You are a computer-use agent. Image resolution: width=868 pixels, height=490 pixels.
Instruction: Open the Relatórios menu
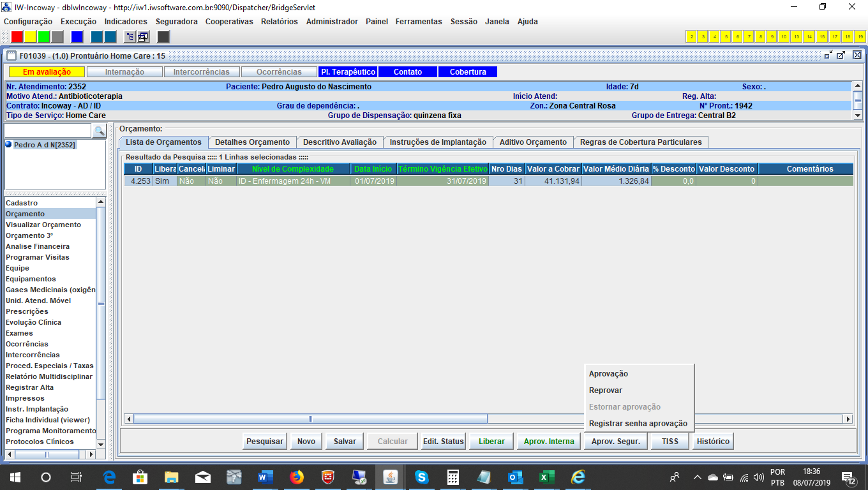[x=279, y=21]
